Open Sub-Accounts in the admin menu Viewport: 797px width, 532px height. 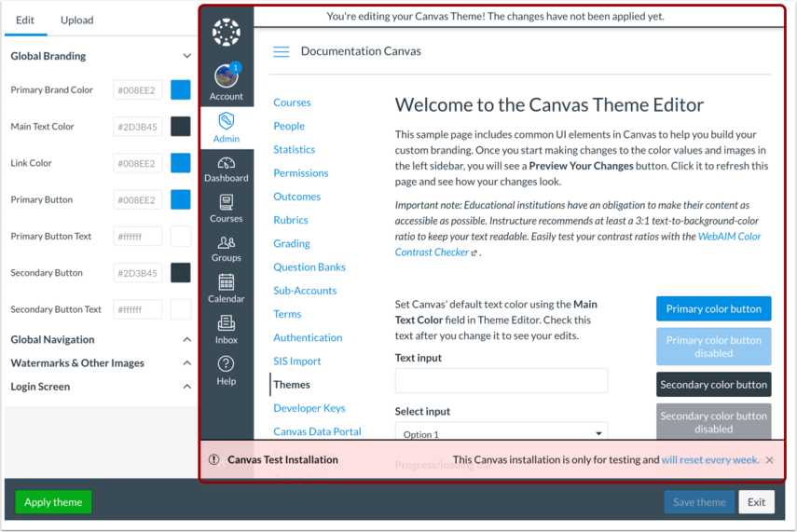(305, 291)
